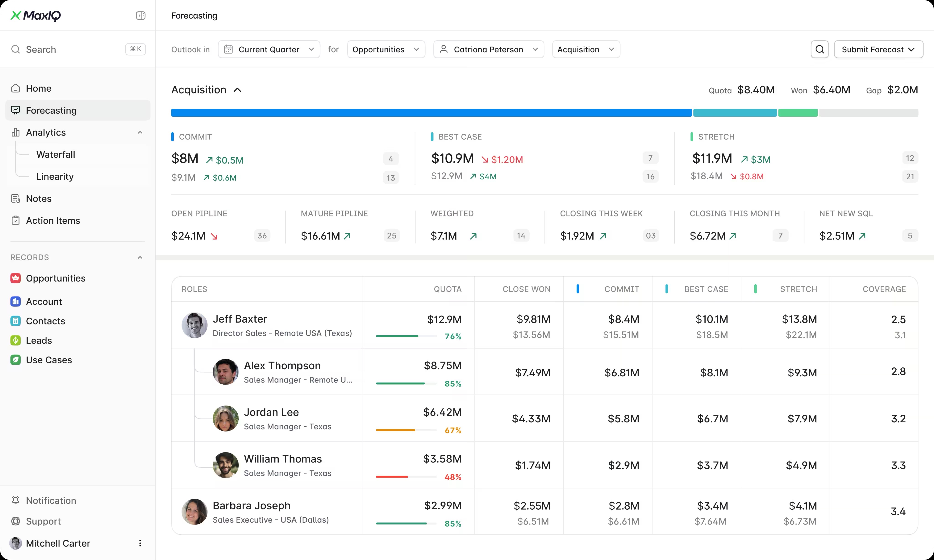The height and width of the screenshot is (560, 934).
Task: Go to Waterfall analytics page
Action: point(55,154)
